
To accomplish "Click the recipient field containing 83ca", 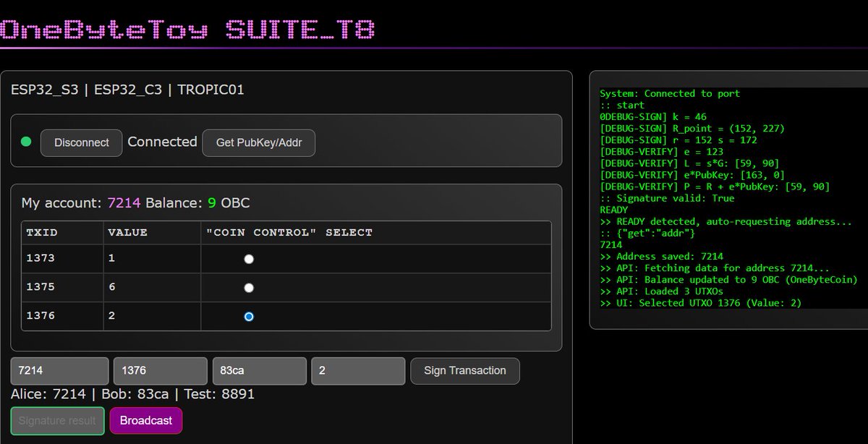I will point(259,370).
